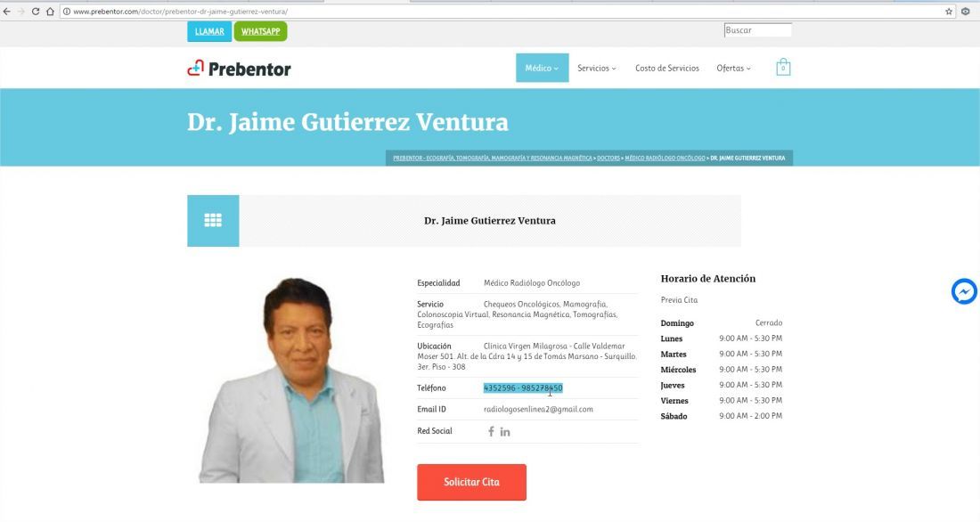Expand the Servicios dropdown menu
The width and height of the screenshot is (980, 522).
click(596, 68)
